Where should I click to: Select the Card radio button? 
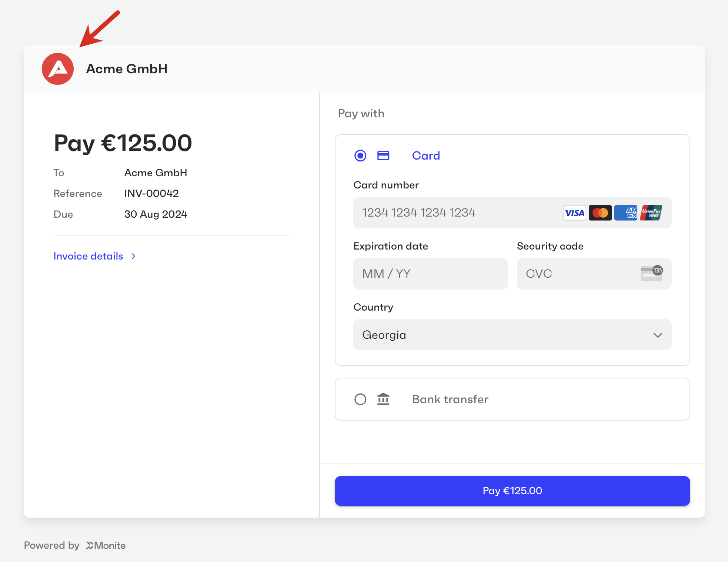[x=360, y=155]
